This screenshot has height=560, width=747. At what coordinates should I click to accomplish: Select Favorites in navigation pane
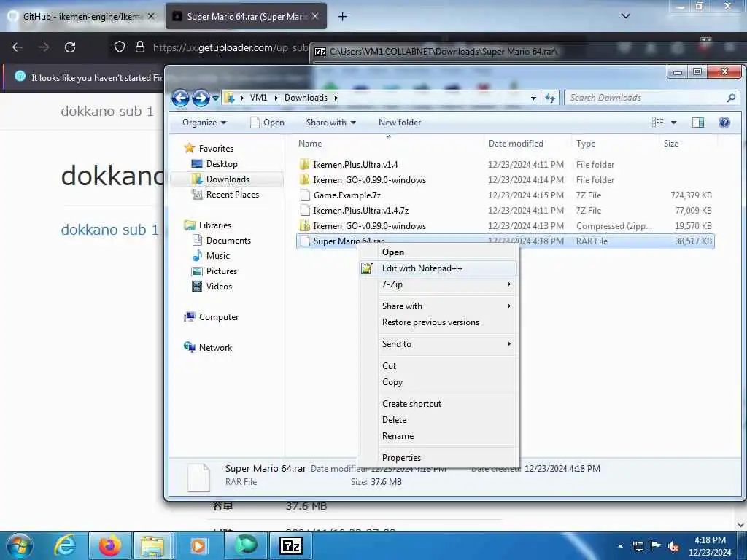[x=216, y=149]
